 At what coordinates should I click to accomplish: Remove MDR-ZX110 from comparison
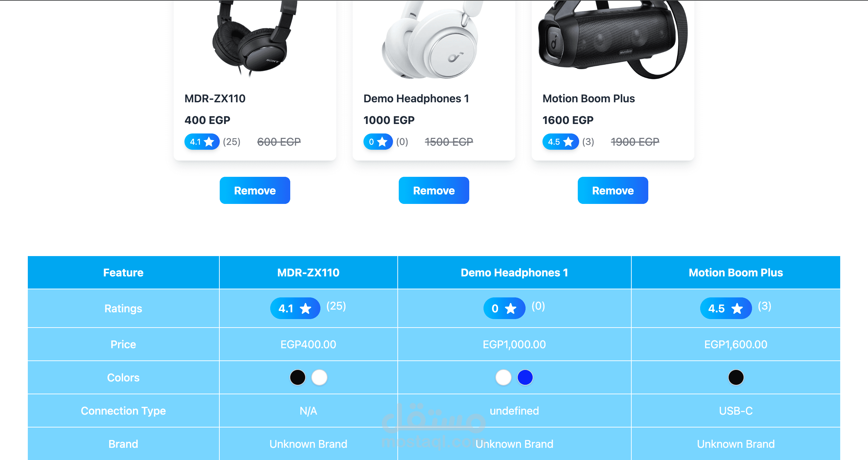[x=255, y=190]
